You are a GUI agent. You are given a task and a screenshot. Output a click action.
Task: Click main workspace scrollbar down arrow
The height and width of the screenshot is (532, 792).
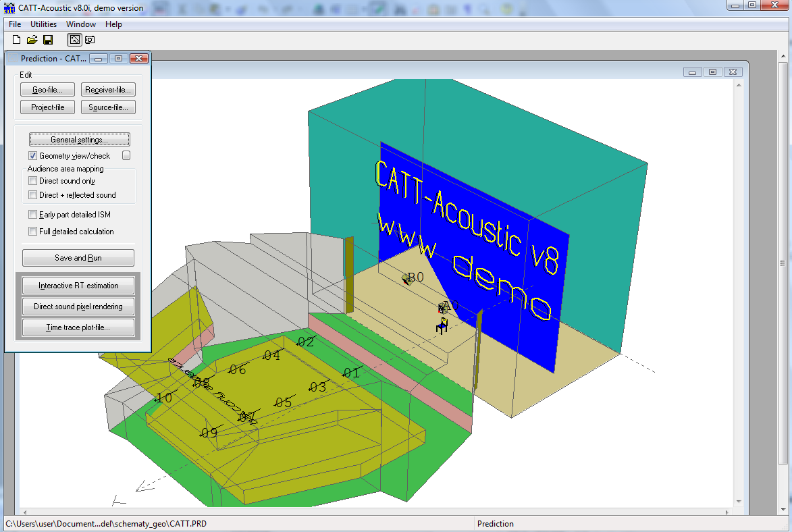[x=783, y=509]
